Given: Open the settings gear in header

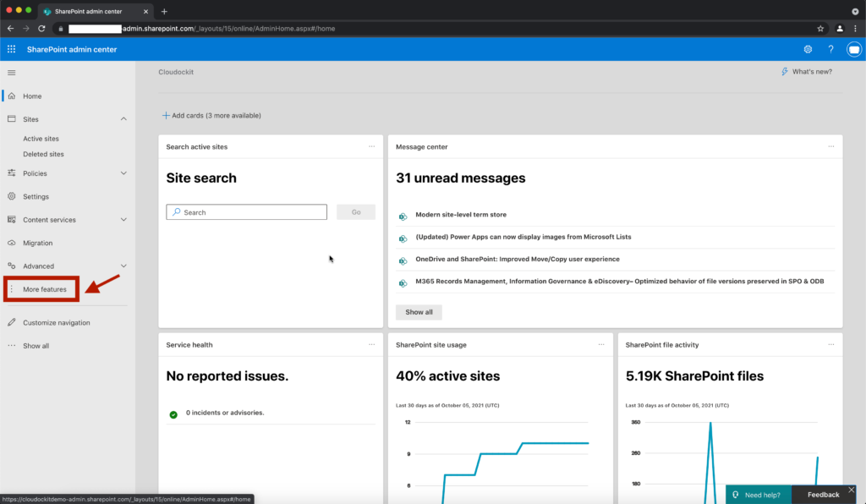Looking at the screenshot, I should [x=808, y=49].
